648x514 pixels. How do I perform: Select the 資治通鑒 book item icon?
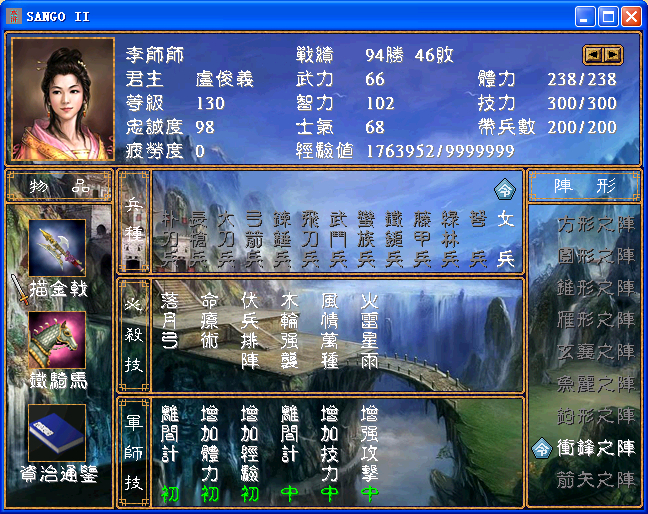point(57,433)
